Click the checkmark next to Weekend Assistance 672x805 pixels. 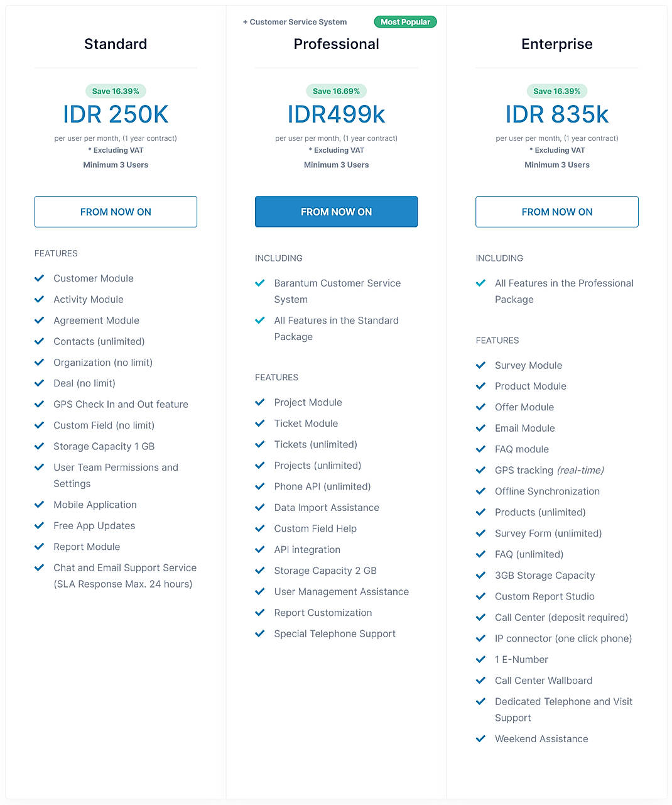click(481, 738)
